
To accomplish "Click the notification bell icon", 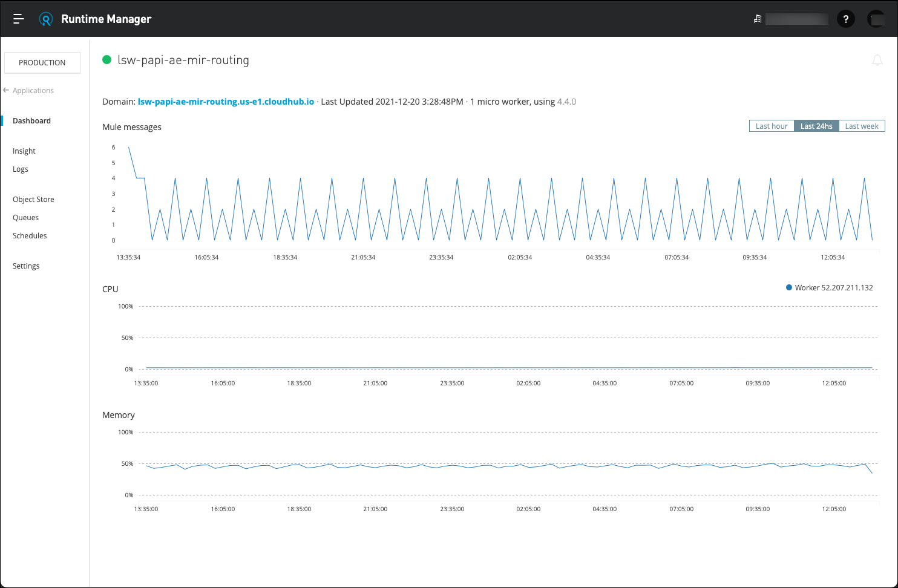I will [877, 60].
